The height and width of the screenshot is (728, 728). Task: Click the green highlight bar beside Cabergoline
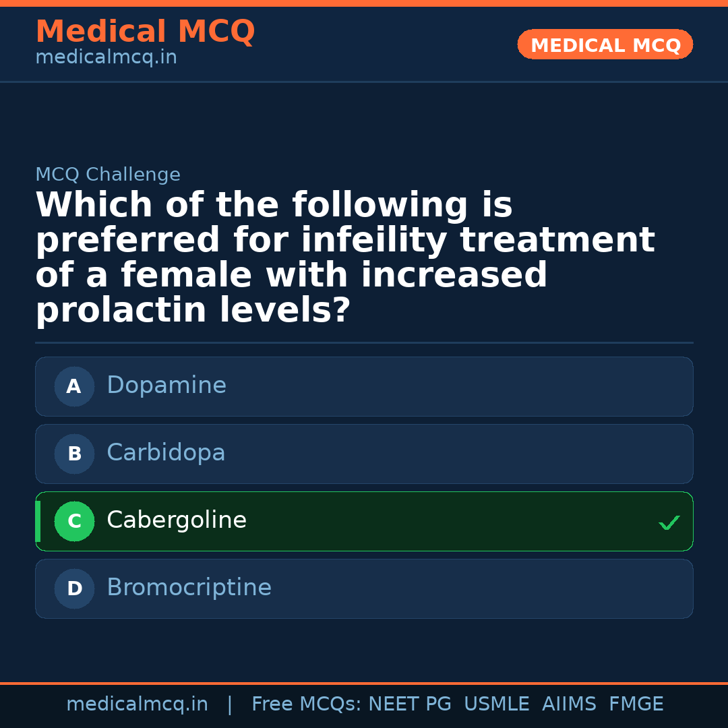tap(38, 521)
